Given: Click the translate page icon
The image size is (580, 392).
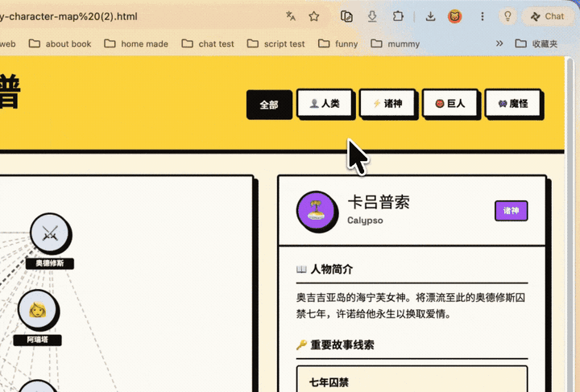Looking at the screenshot, I should tap(291, 16).
